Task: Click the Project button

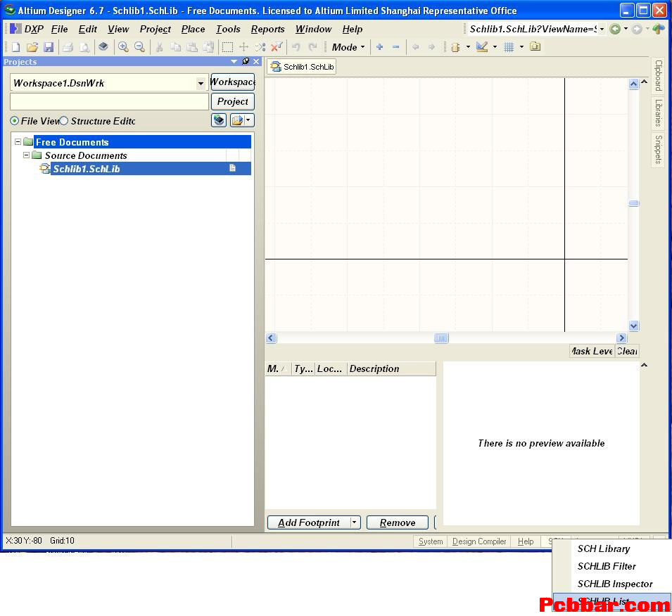Action: click(x=233, y=101)
